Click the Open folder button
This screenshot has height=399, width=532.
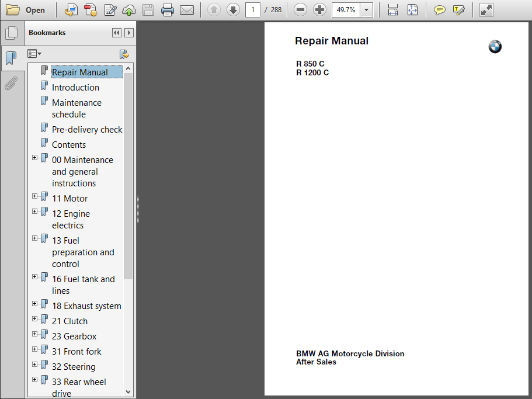tap(26, 10)
